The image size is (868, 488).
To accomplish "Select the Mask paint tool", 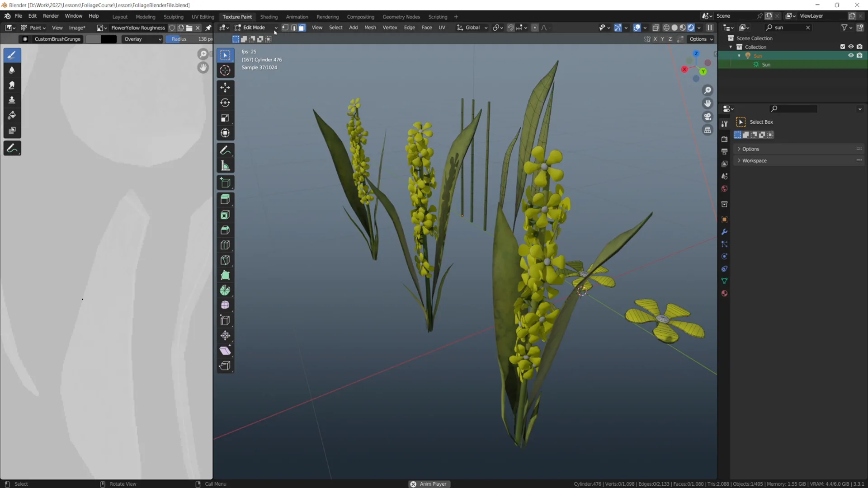I will [x=12, y=131].
